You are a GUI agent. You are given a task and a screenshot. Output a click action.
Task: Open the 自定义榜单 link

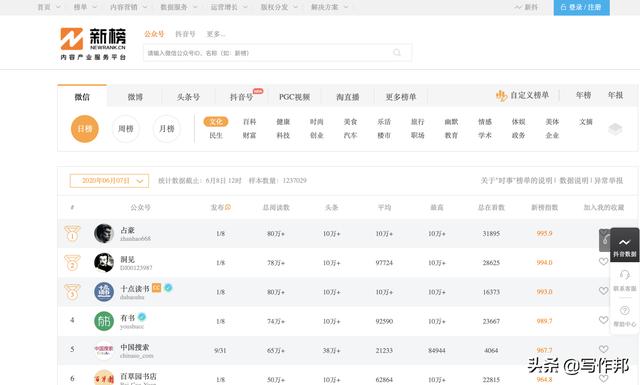coord(529,96)
